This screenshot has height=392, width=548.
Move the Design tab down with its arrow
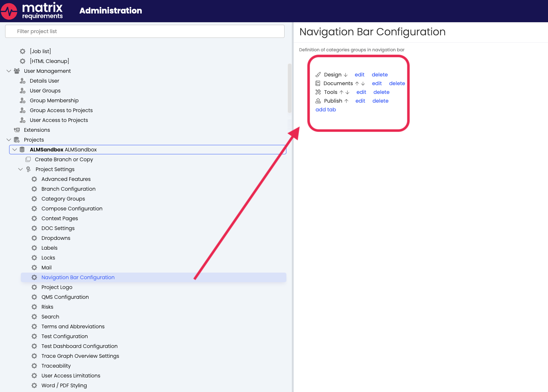coord(346,75)
